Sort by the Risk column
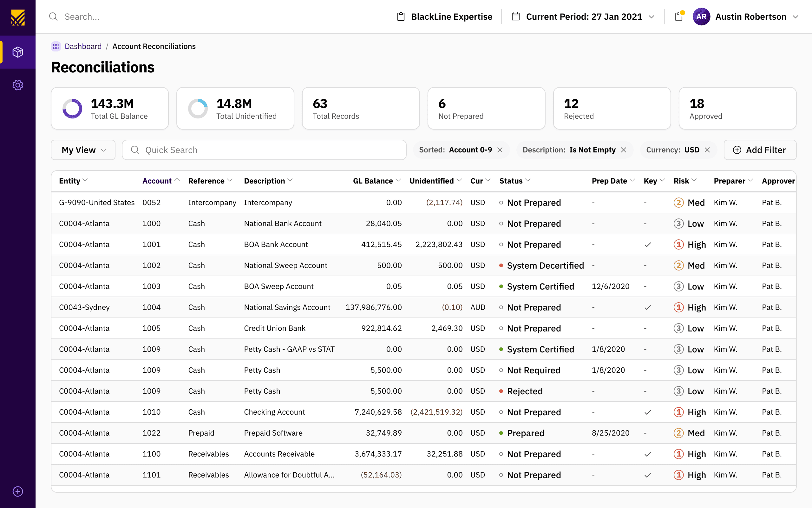Image resolution: width=812 pixels, height=508 pixels. [x=685, y=181]
